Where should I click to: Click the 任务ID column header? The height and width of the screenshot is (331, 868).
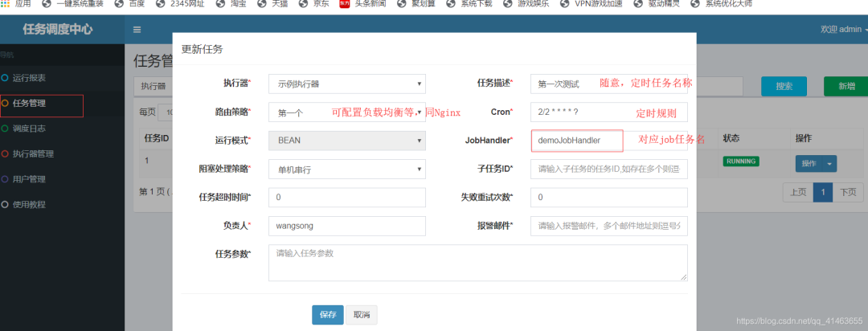click(157, 138)
